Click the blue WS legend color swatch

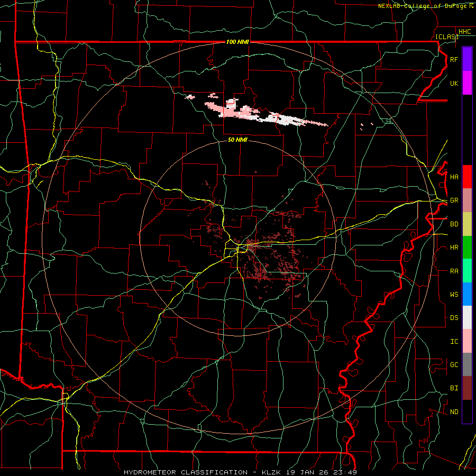467,294
